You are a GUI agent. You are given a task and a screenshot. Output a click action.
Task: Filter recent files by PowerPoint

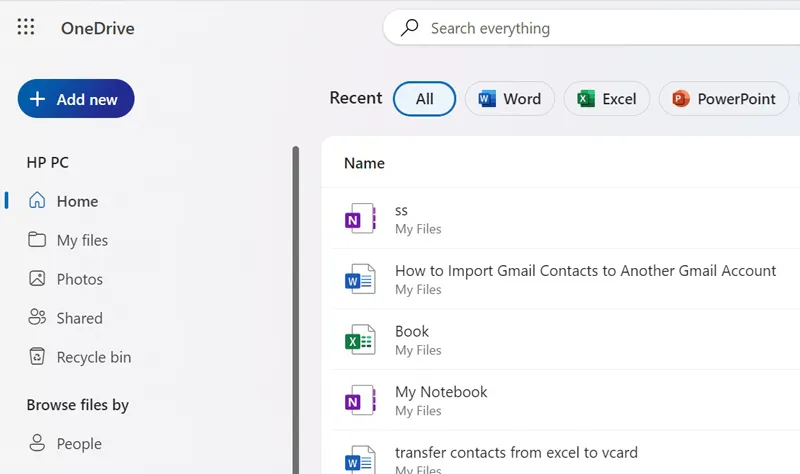(724, 98)
